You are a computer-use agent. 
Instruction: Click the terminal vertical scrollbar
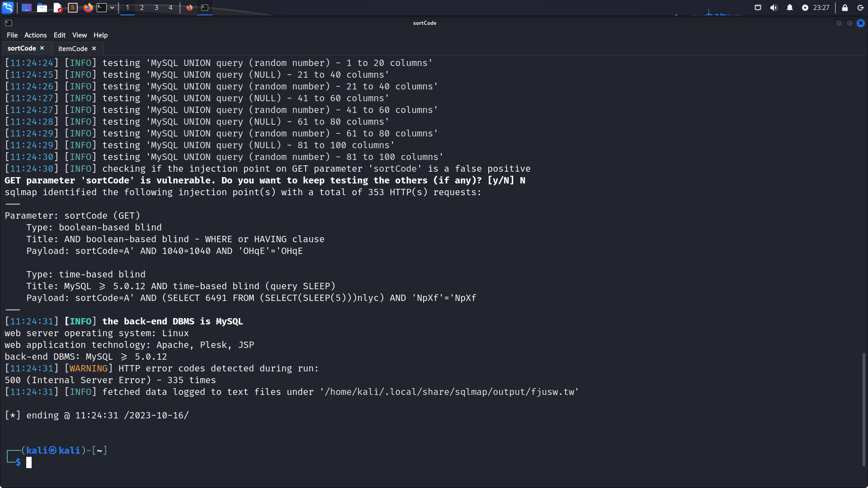(x=864, y=409)
